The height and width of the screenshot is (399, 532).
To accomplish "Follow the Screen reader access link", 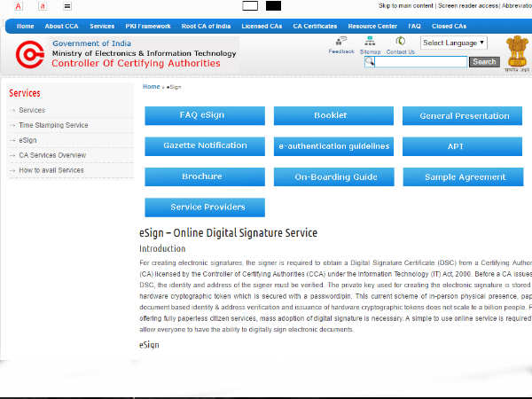I will tap(468, 6).
